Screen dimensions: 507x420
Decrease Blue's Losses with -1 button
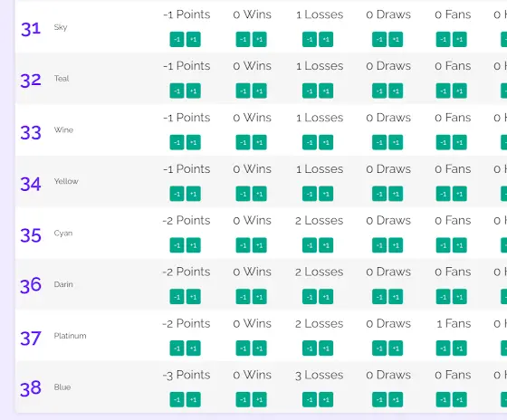tap(310, 399)
